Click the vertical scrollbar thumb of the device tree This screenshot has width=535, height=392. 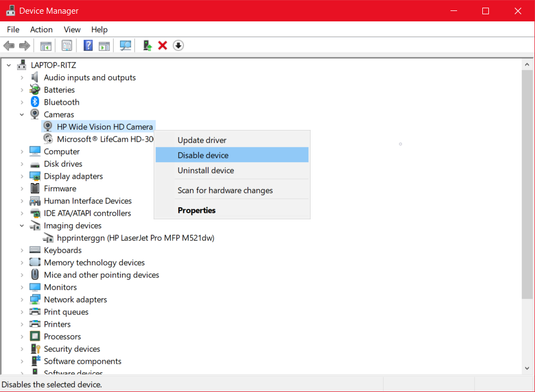[x=527, y=184]
